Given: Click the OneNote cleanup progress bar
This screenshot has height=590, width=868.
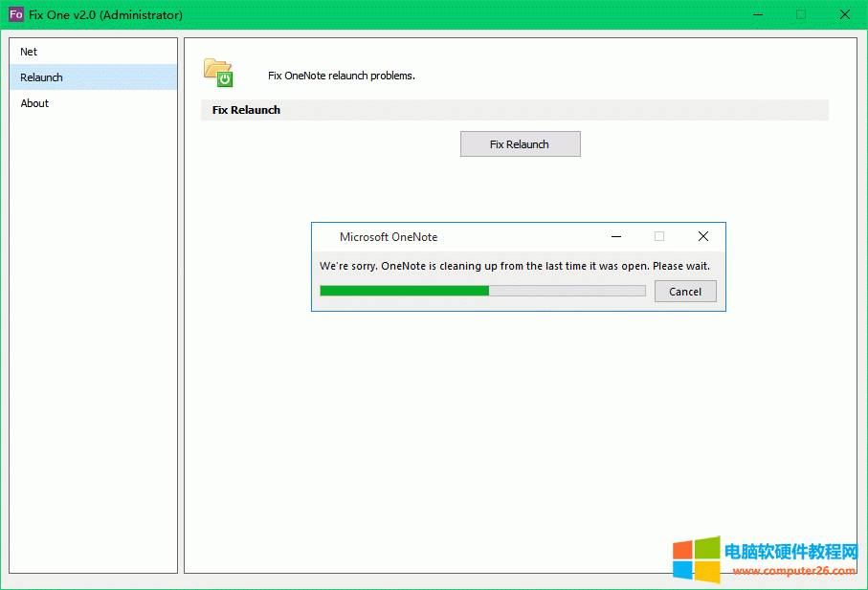Looking at the screenshot, I should [x=481, y=290].
